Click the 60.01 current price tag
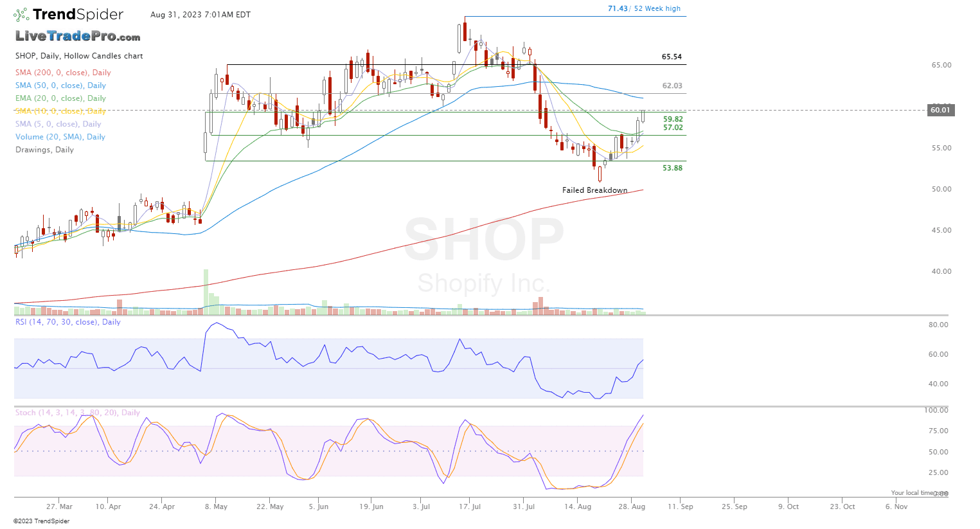 [x=940, y=110]
